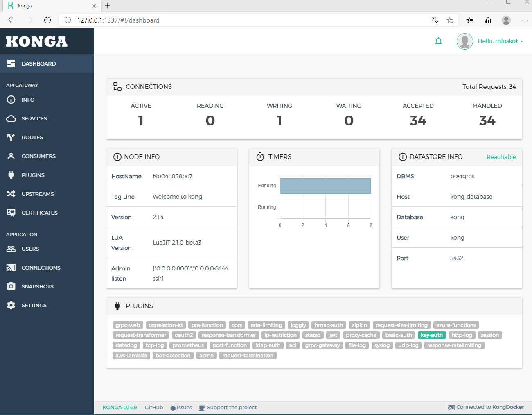Viewport: 532px width, 415px height.
Task: Toggle the basic-auth plugin chip
Action: (x=399, y=335)
